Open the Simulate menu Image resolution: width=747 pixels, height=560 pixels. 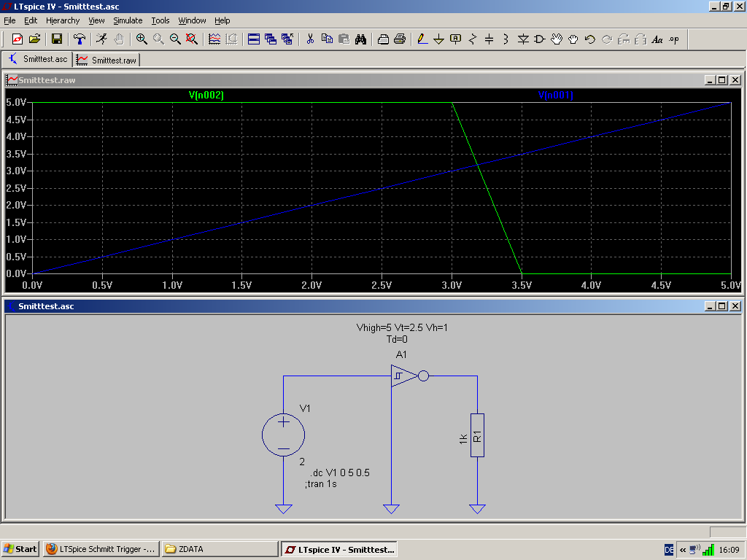(128, 20)
